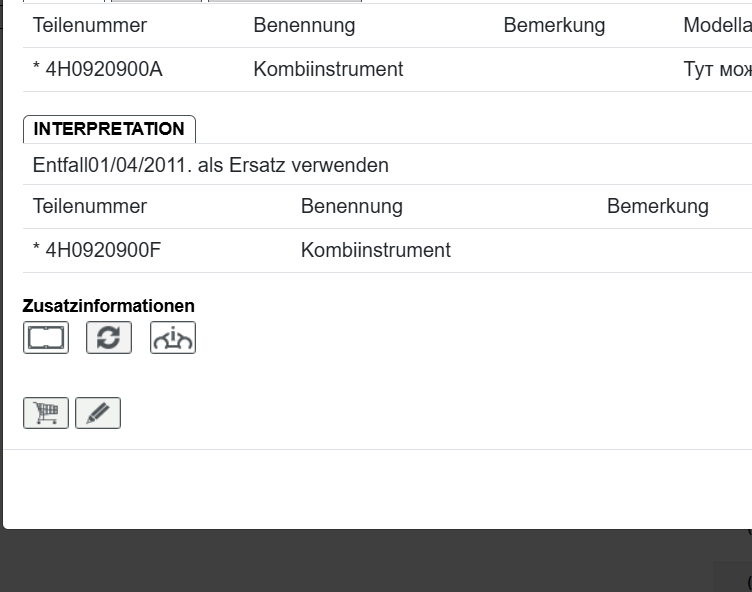Click the Zusatzinformationen heading
Image resolution: width=752 pixels, height=592 pixels.
coord(109,306)
